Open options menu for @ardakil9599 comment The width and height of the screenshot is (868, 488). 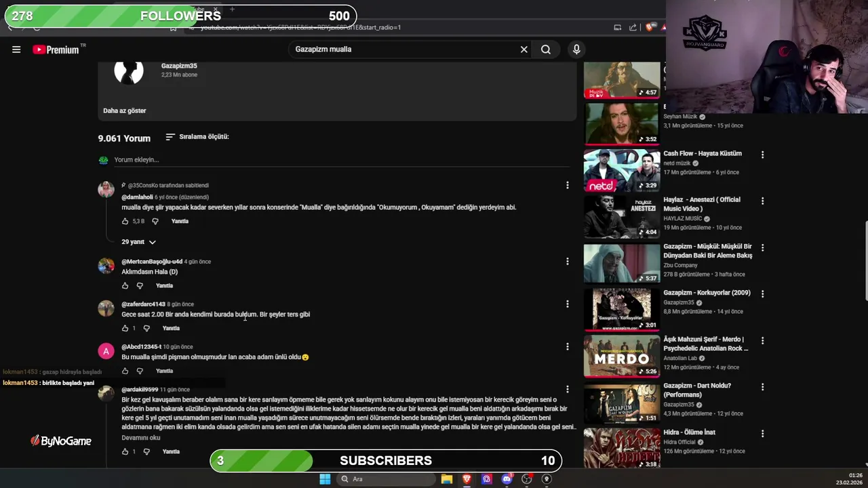point(568,390)
